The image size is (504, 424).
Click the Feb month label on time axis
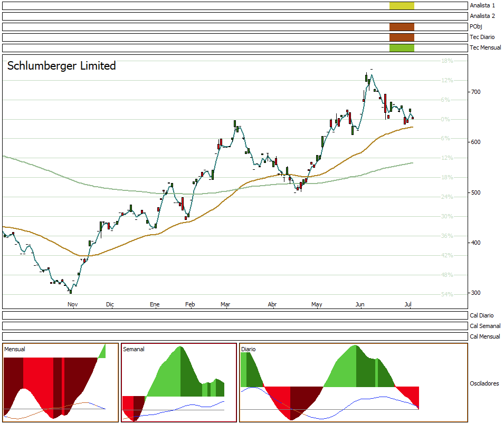point(190,304)
